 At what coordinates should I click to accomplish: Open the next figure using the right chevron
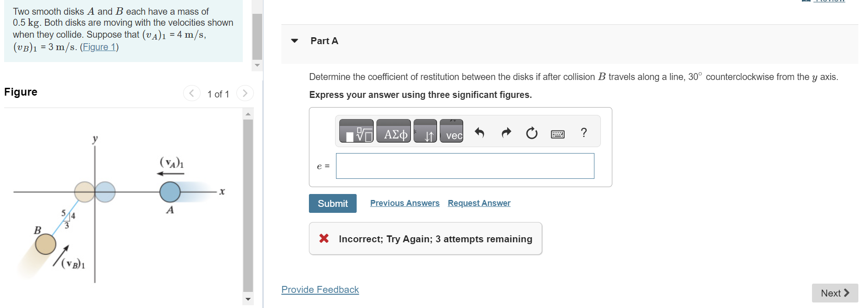(245, 93)
